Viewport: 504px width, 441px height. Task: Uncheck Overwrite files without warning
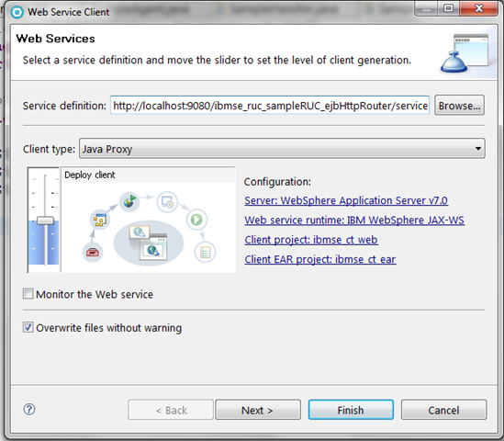pyautogui.click(x=28, y=327)
